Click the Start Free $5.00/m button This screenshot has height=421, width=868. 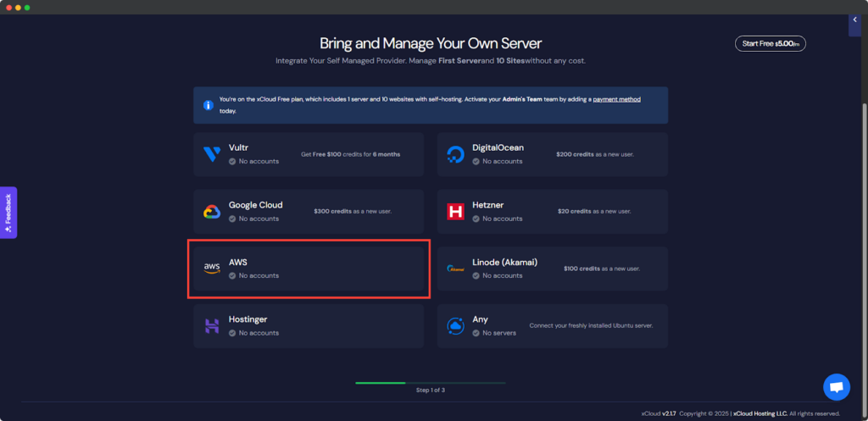pos(770,44)
